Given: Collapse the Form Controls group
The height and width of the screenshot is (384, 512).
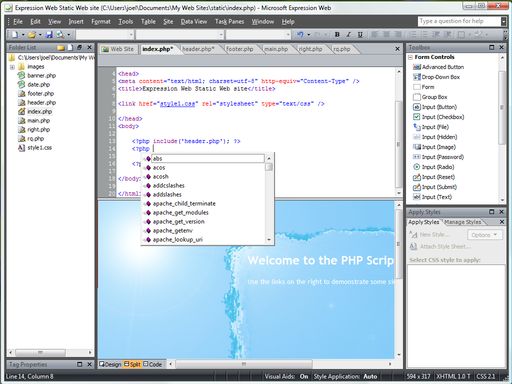Looking at the screenshot, I should click(410, 57).
